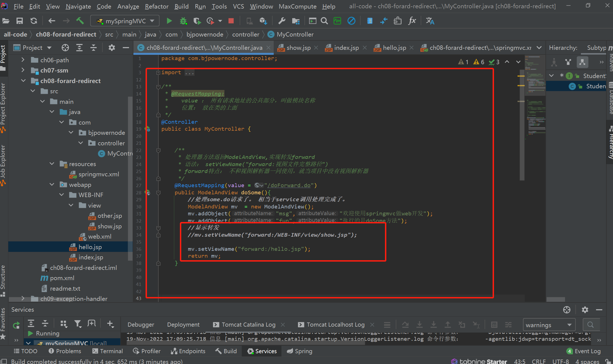The height and width of the screenshot is (364, 613).
Task: Open the Refactor menu
Action: [157, 6]
